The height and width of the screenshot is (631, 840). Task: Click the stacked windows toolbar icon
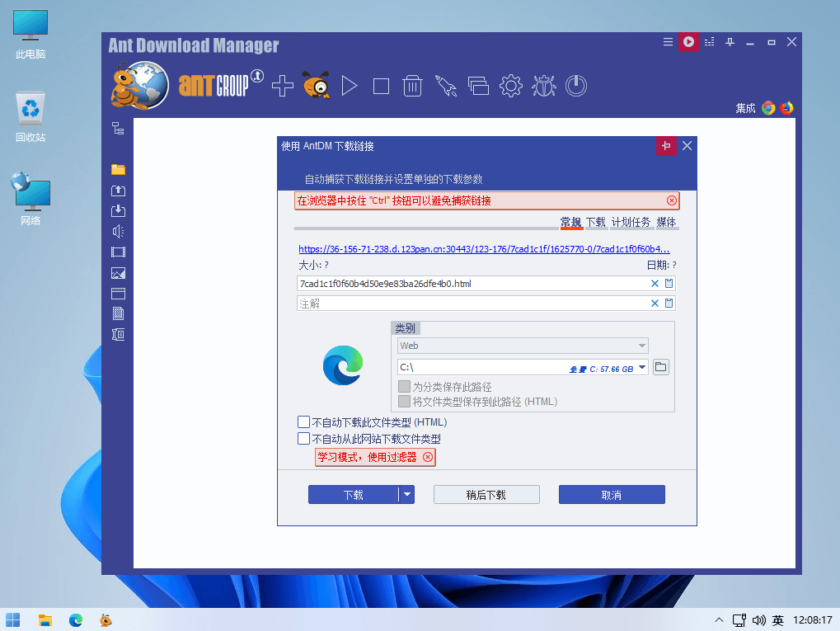[478, 86]
